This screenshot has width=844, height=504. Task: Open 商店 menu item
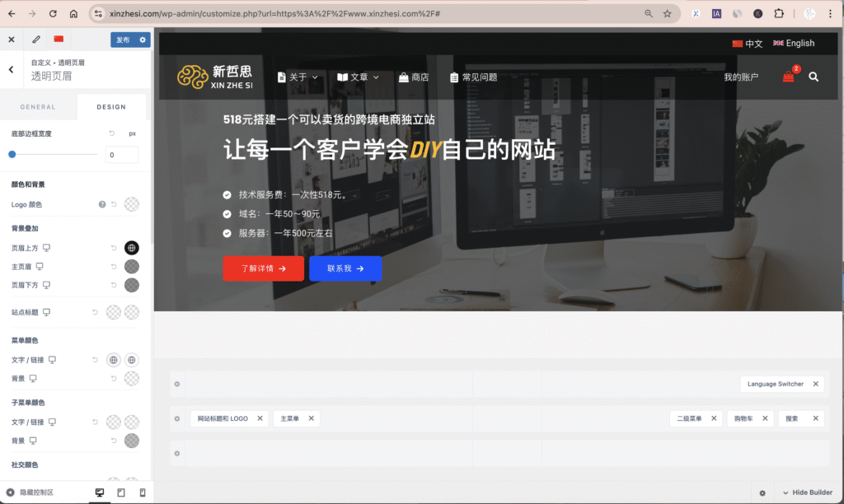click(414, 77)
